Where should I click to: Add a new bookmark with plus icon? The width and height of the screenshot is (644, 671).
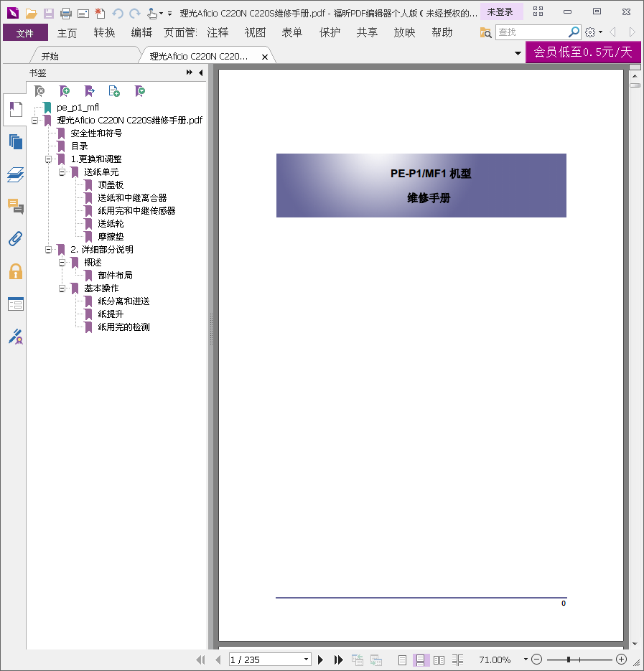64,90
